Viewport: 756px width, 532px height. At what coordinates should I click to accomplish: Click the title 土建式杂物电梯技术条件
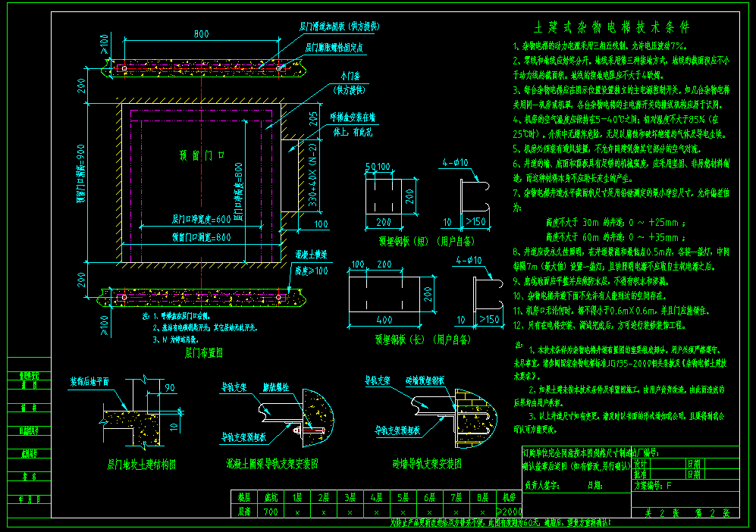coord(611,27)
